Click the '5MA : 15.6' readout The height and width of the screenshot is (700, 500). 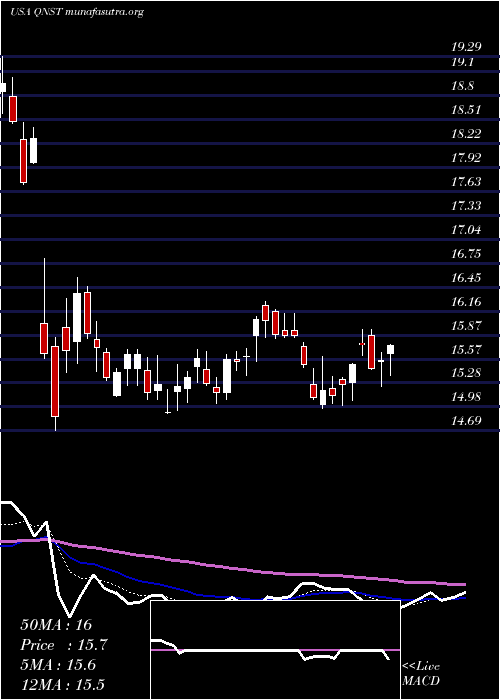click(x=58, y=665)
